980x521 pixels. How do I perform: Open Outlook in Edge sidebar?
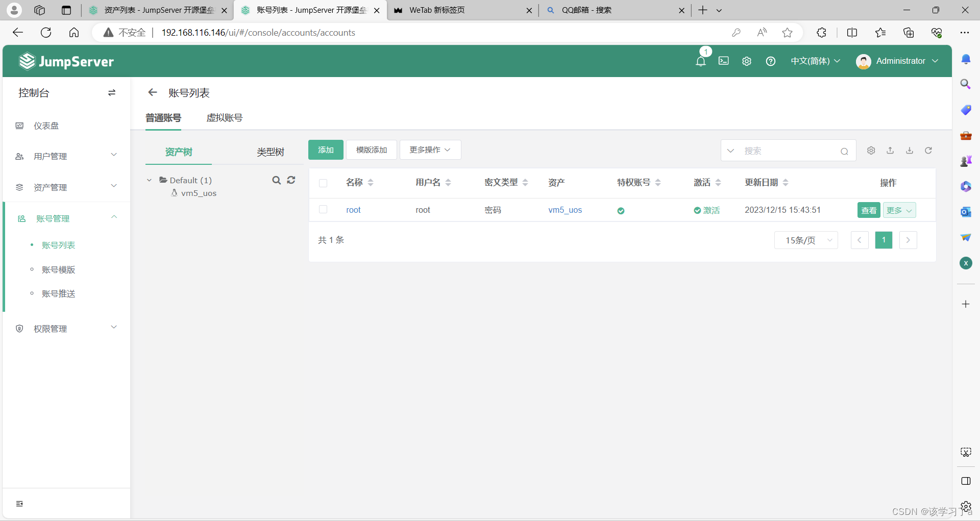pos(966,212)
